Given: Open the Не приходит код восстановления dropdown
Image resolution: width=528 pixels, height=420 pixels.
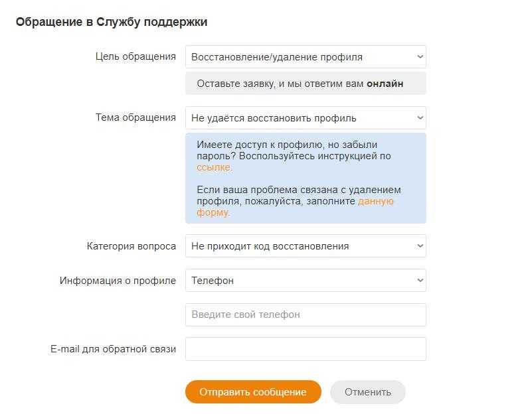Looking at the screenshot, I should [306, 246].
